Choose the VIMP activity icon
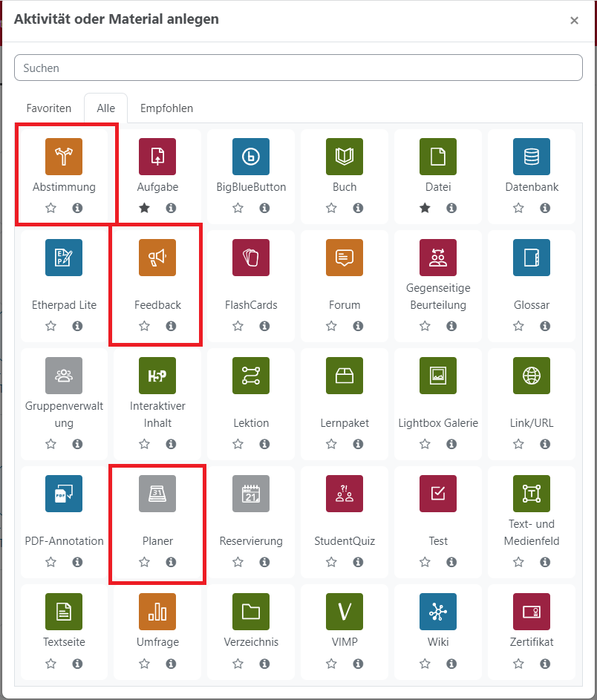The height and width of the screenshot is (700, 597). pyautogui.click(x=345, y=612)
